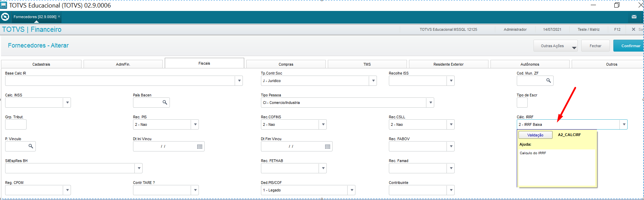Expand the Recolhe ISS dropdown
The height and width of the screenshot is (200, 644).
click(x=451, y=81)
